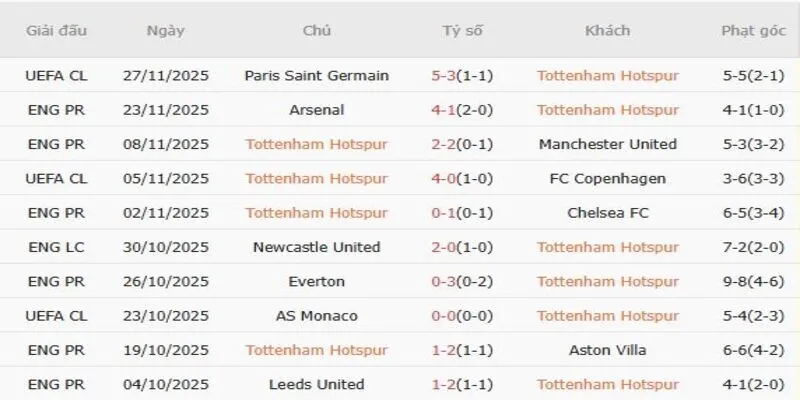Click the date 27/11/2025
Viewport: 800px width, 400px height.
pos(165,75)
